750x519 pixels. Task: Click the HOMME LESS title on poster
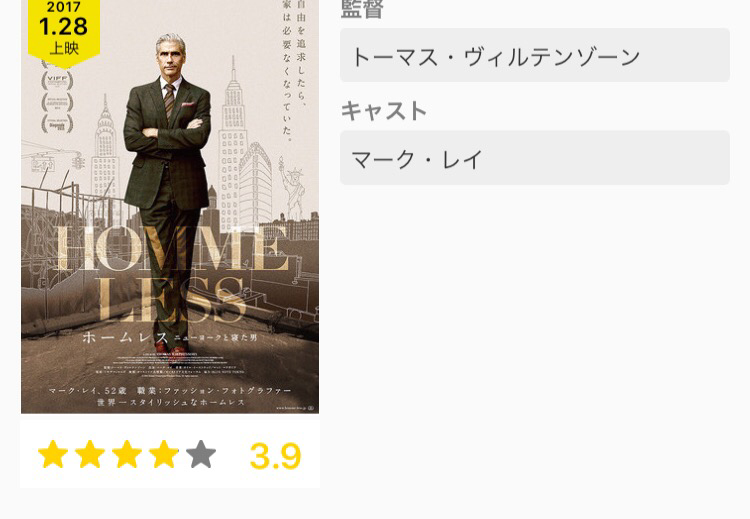click(x=171, y=273)
